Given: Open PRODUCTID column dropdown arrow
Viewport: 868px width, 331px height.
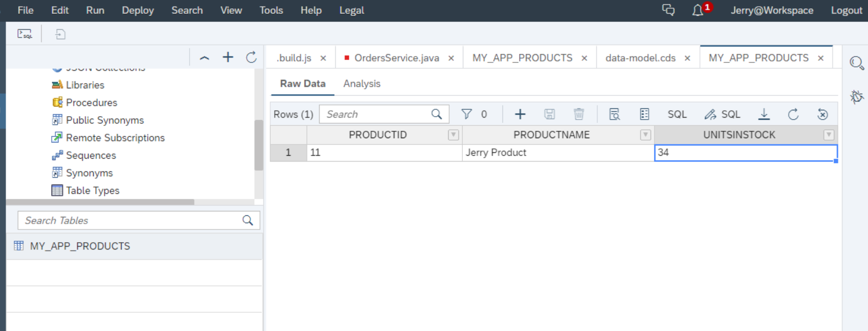Looking at the screenshot, I should tap(454, 135).
